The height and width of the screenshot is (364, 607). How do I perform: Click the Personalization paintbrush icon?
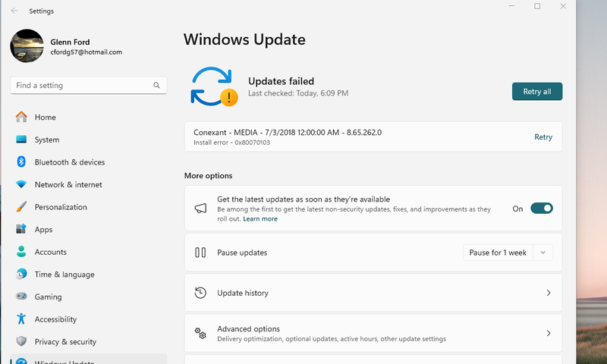(x=21, y=206)
